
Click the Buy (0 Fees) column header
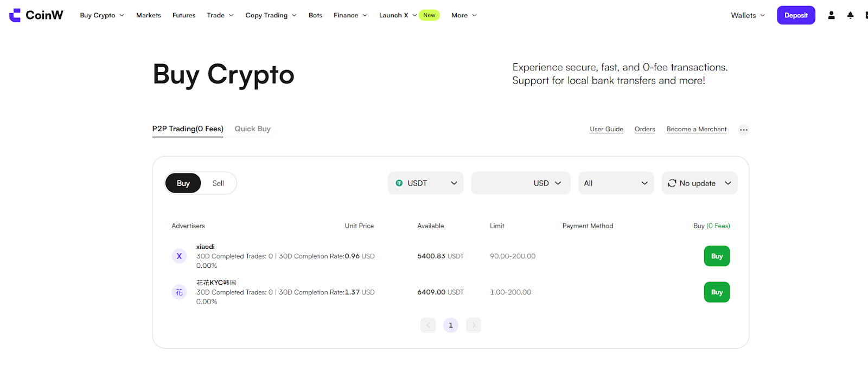click(x=712, y=226)
